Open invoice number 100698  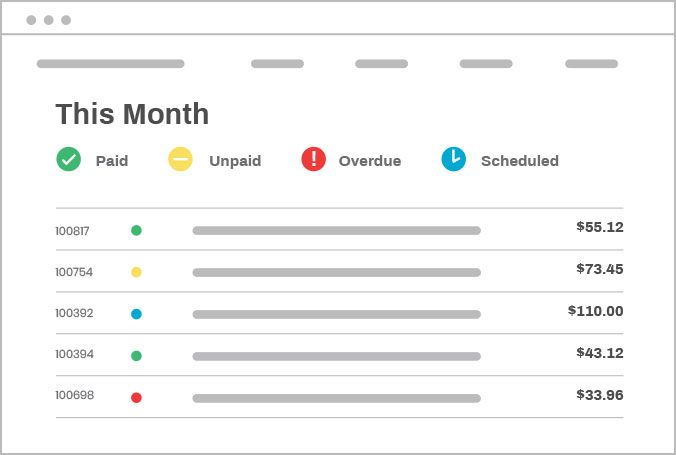[74, 395]
